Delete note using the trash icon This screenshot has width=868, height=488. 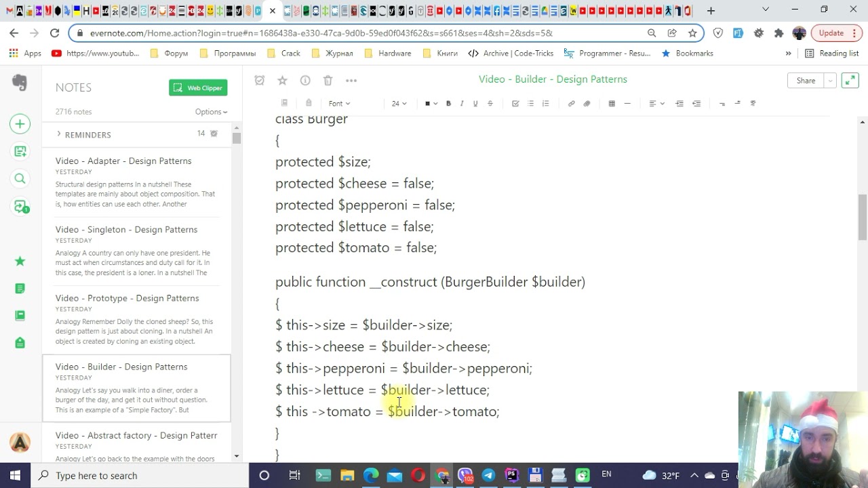[328, 81]
